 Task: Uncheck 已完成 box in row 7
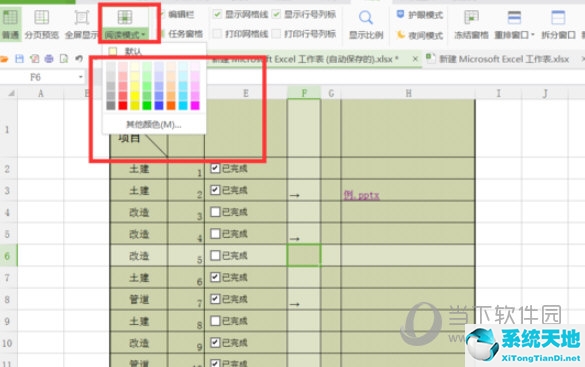[x=215, y=277]
